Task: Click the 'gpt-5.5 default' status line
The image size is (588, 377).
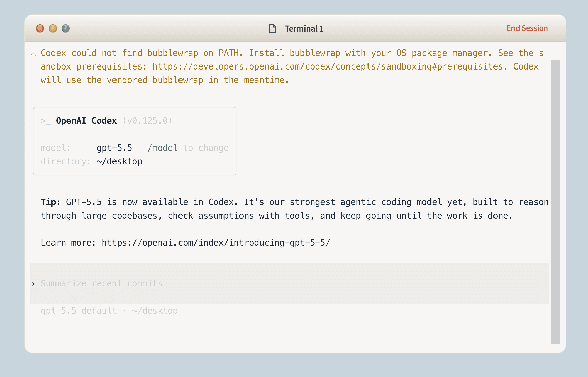Action: click(109, 311)
